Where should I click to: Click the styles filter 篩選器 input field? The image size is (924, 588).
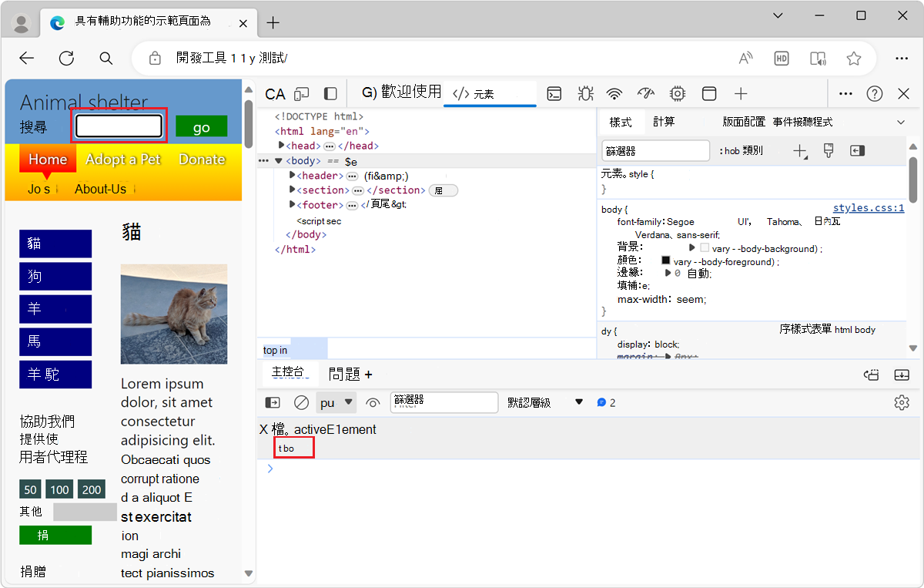(655, 150)
